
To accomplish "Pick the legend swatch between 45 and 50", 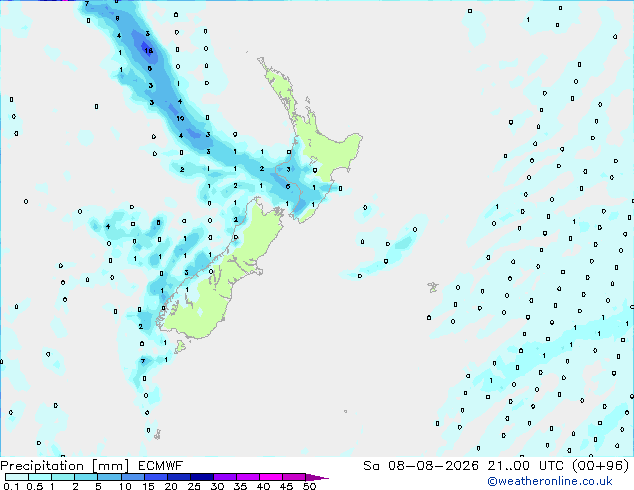I will pos(294,477).
